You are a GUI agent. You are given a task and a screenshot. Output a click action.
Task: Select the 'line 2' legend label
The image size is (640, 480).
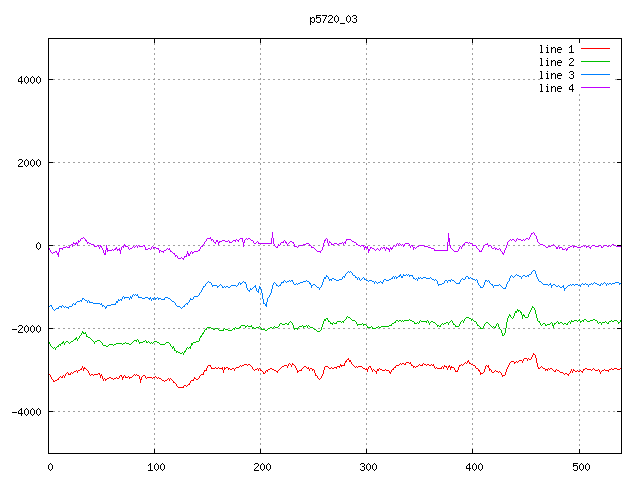tap(556, 62)
